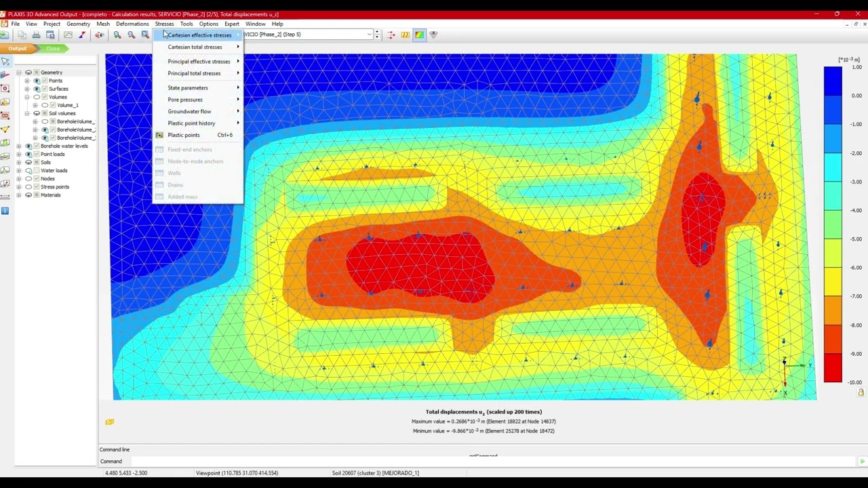Open the Principal effective stresses submenu

[x=197, y=61]
